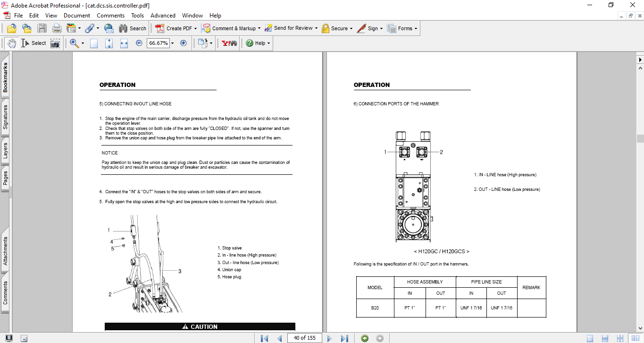The height and width of the screenshot is (343, 644).
Task: Select the Hand tool
Action: click(x=12, y=43)
